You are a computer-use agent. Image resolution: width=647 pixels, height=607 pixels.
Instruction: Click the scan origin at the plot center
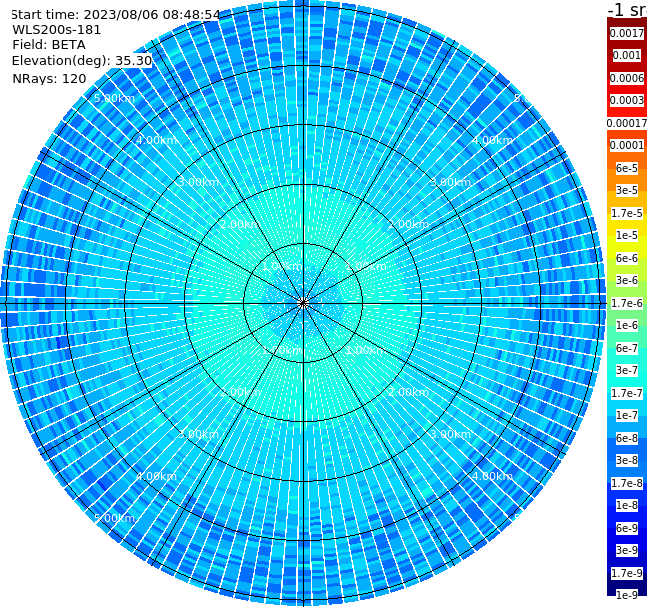[303, 303]
